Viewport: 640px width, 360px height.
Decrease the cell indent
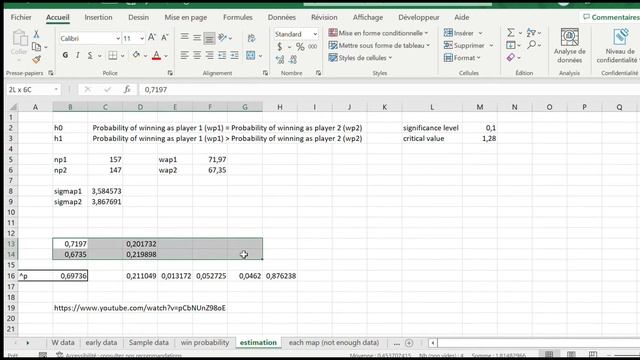(222, 55)
